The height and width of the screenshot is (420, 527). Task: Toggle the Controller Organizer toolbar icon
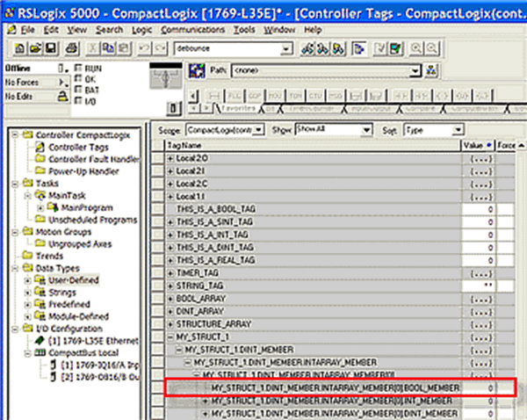(359, 49)
